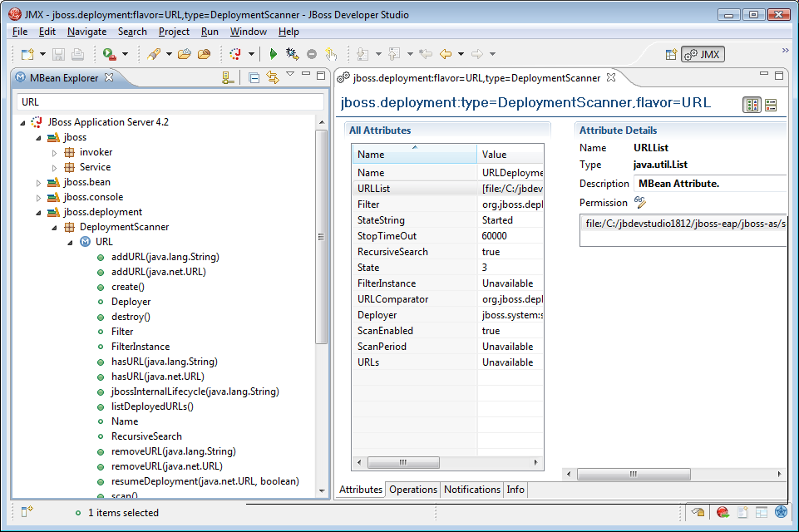Click the Save icon in the main toolbar
The width and height of the screenshot is (799, 532).
58,54
